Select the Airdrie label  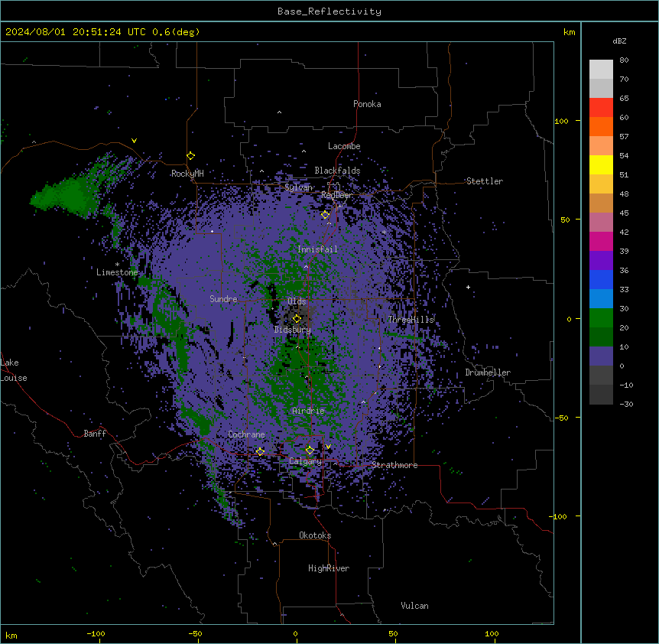coord(309,411)
